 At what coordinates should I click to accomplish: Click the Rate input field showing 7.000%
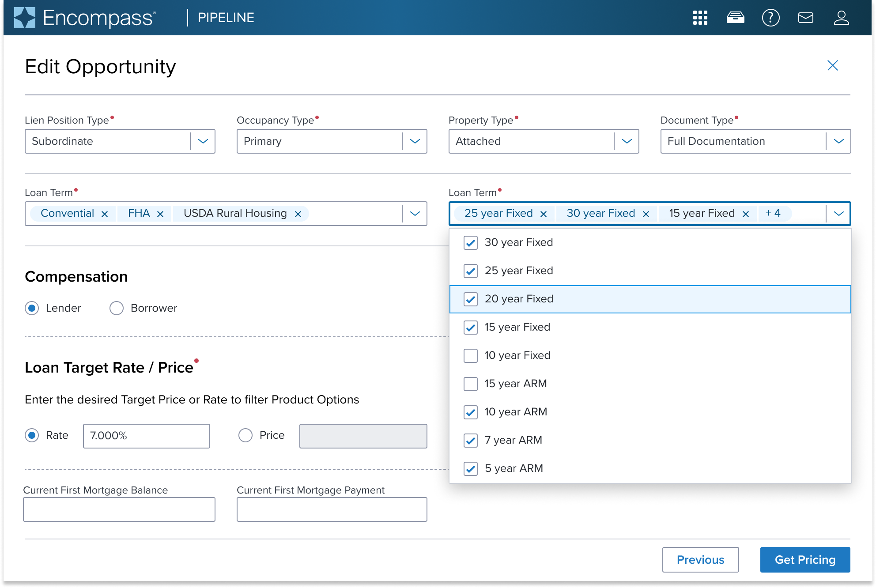[146, 436]
